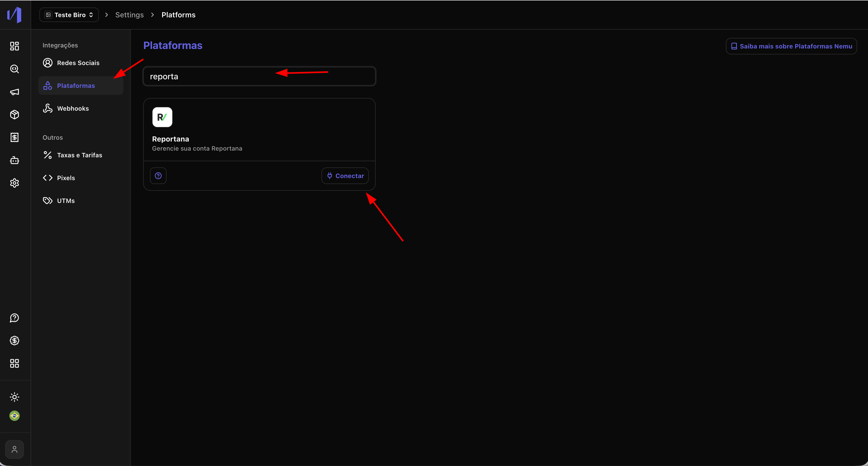Select the Webhooks menu item
The height and width of the screenshot is (466, 868).
point(73,108)
